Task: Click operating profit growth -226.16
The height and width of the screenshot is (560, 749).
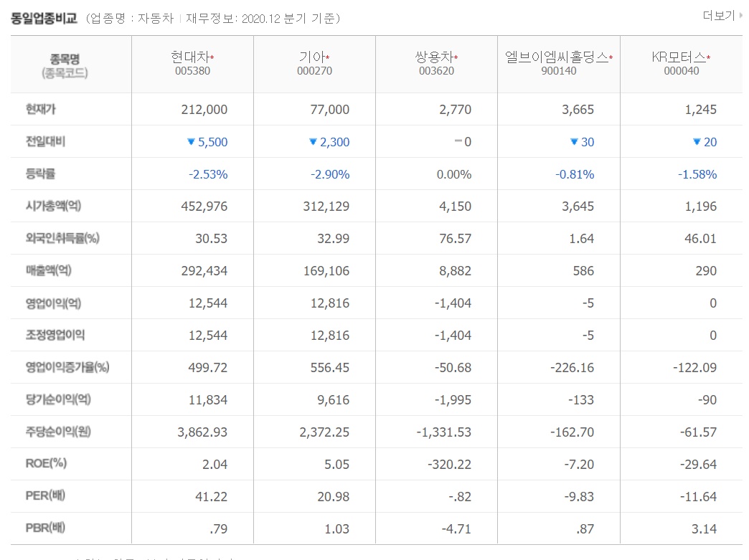Action: 573,368
